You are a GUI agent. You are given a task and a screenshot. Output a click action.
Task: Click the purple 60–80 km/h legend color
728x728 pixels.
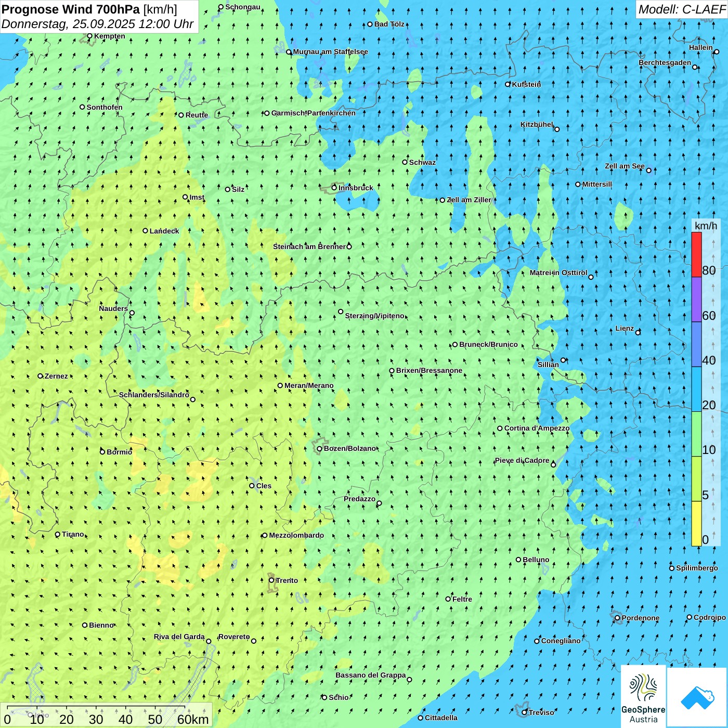coord(696,300)
